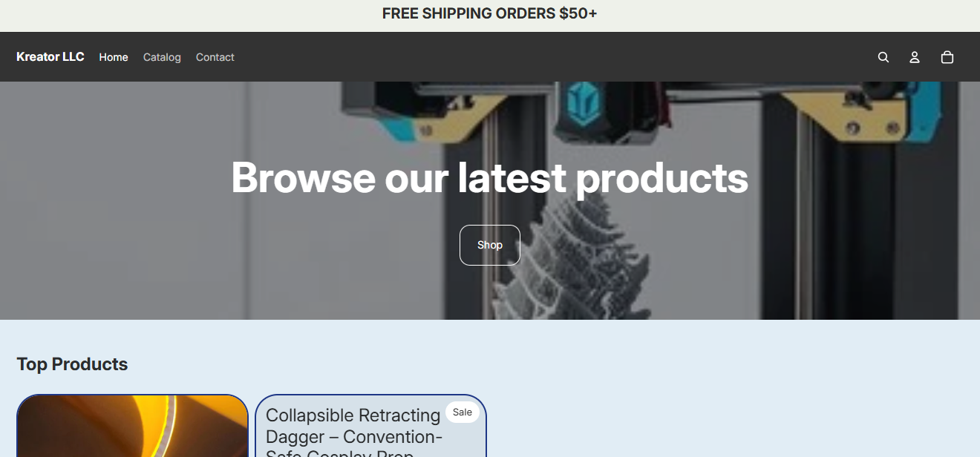Click the Sale badge on dagger card
This screenshot has height=457, width=980.
462,412
